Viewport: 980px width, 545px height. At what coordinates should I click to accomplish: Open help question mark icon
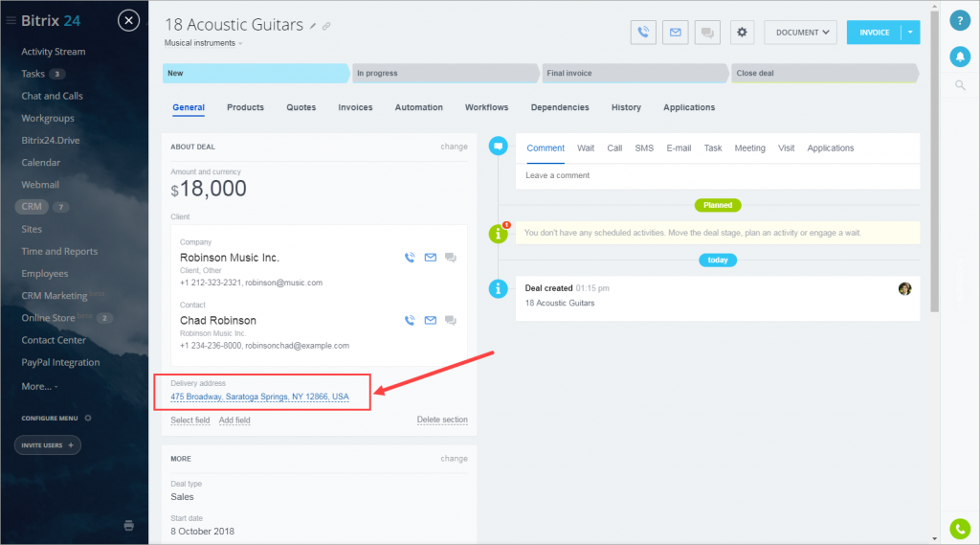click(x=960, y=21)
